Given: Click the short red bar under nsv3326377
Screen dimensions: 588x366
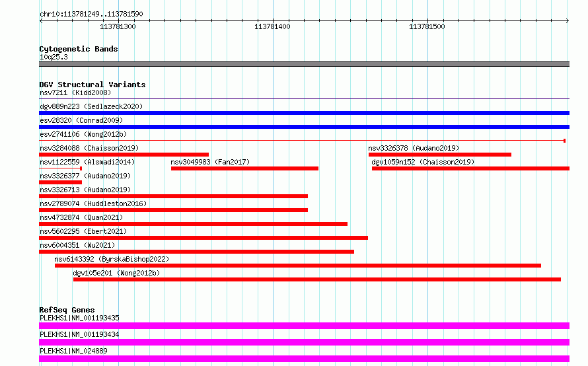Looking at the screenshot, I should pyautogui.click(x=60, y=182).
